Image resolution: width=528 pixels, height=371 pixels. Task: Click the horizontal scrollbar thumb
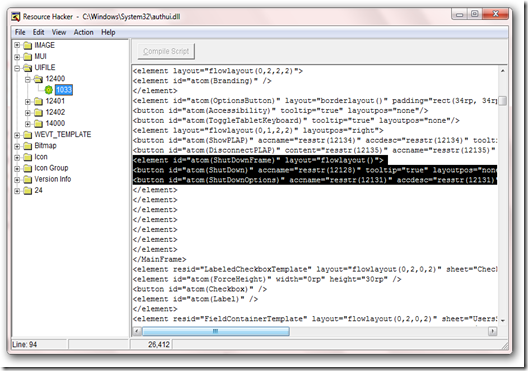pos(216,331)
